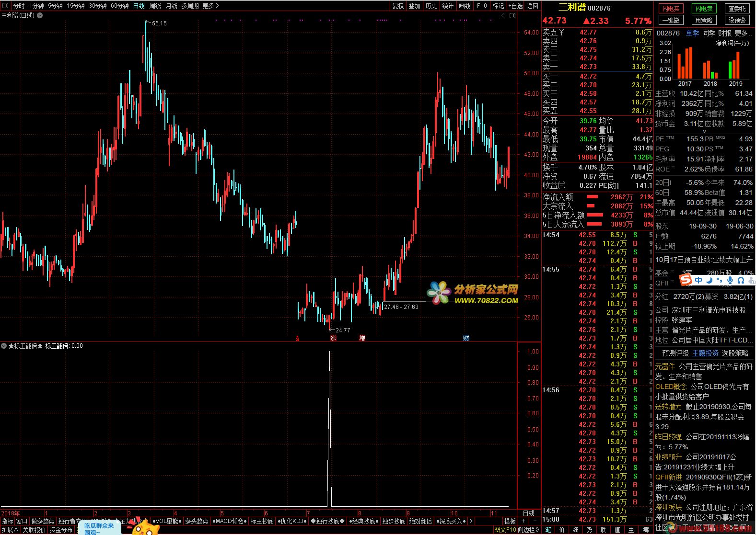Open the 财报 link
The height and width of the screenshot is (535, 756).
[x=725, y=33]
